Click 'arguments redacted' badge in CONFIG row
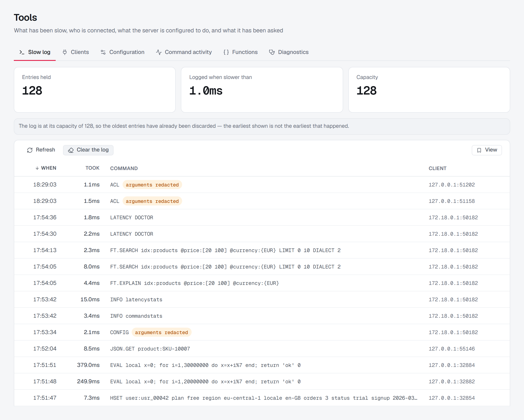The height and width of the screenshot is (420, 524). point(161,332)
